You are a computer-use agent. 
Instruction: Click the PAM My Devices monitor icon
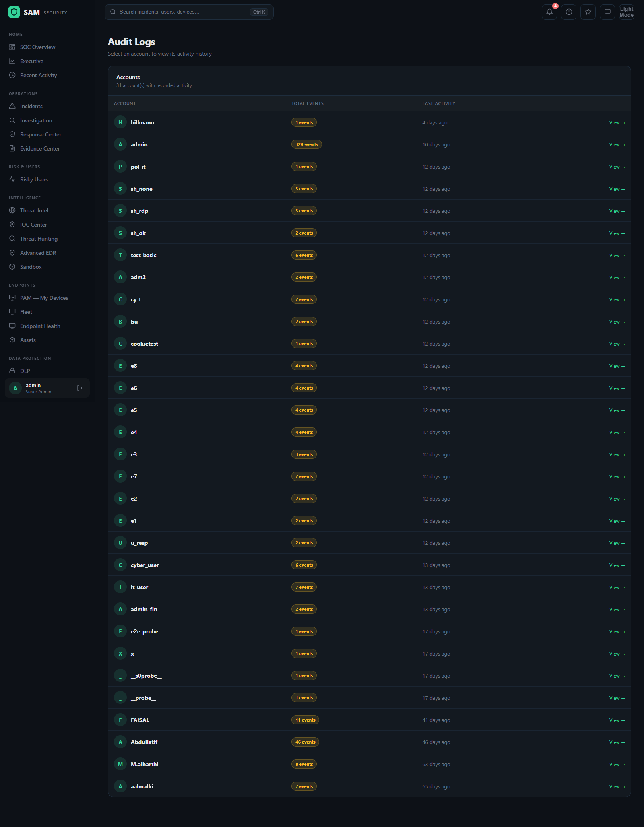[x=12, y=298]
